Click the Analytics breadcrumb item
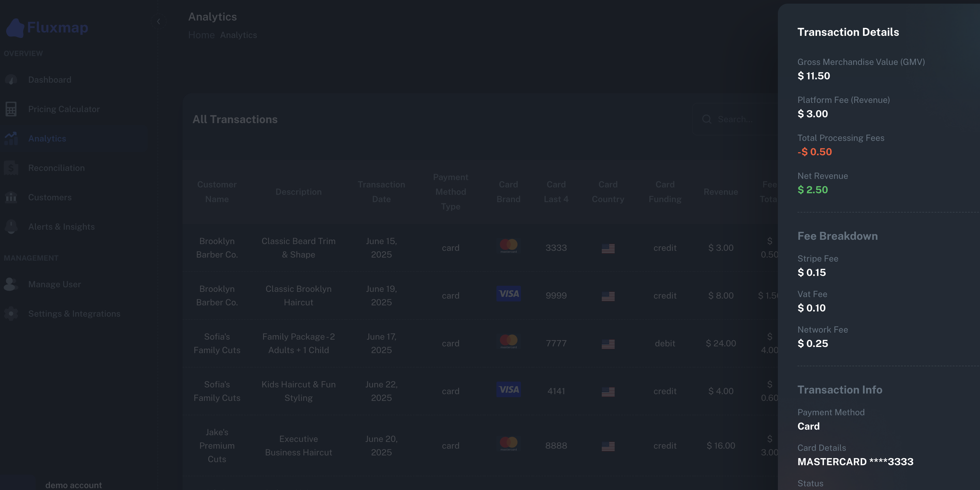This screenshot has width=980, height=490. pos(239,35)
